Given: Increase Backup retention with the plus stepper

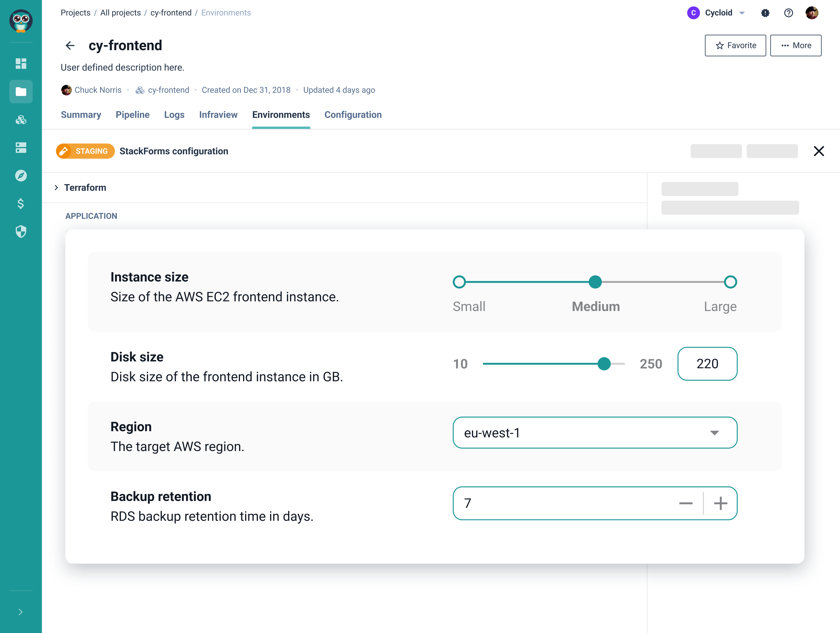Looking at the screenshot, I should 720,503.
